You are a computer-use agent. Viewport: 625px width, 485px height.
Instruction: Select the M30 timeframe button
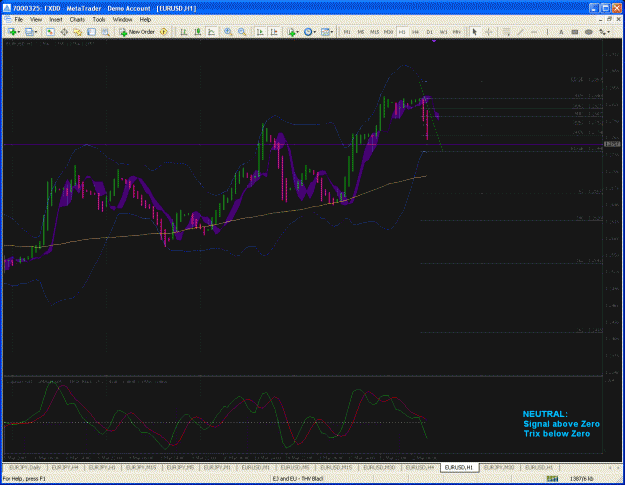point(388,32)
